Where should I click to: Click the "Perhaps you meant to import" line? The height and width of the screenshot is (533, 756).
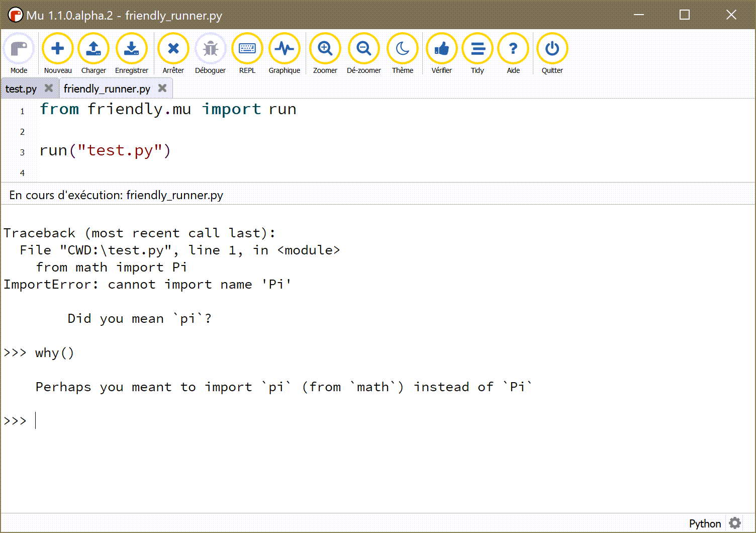point(283,387)
